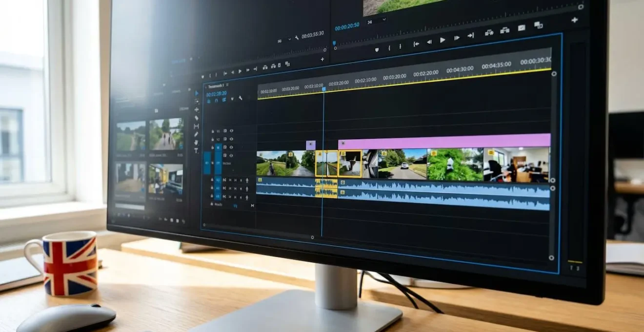Click Go to Out in Source monitor
Image resolution: width=644 pixels, height=332 pixels.
tap(255, 69)
